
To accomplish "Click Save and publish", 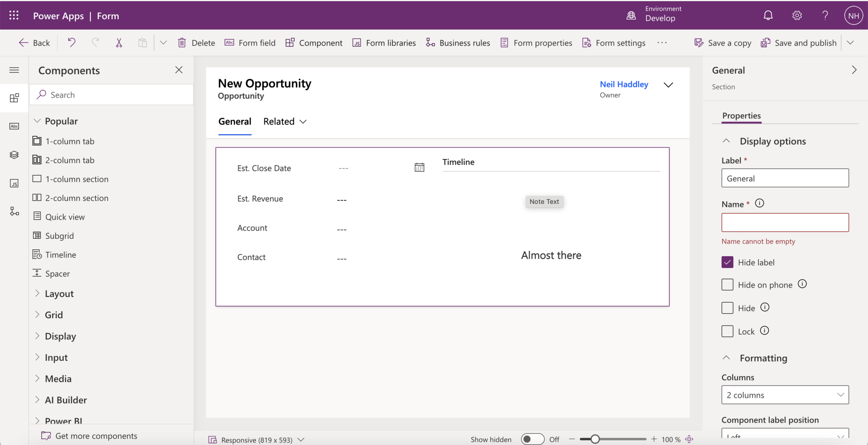I will coord(798,42).
